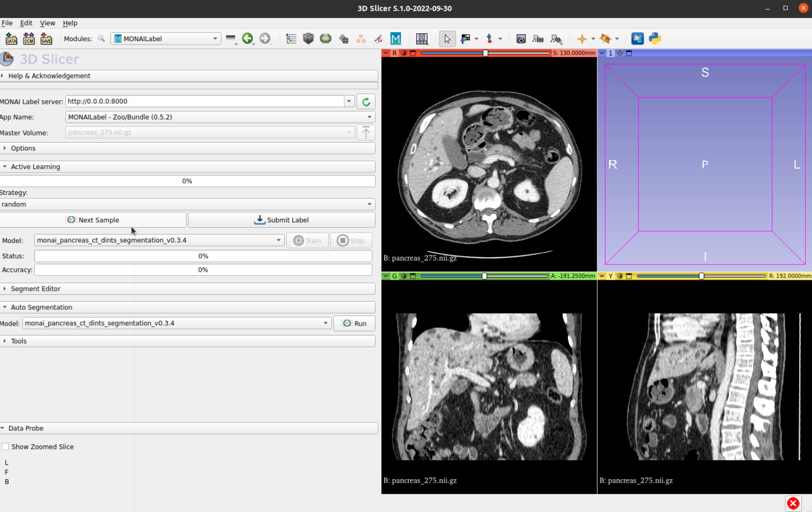Click the Next Sample button

coord(93,220)
